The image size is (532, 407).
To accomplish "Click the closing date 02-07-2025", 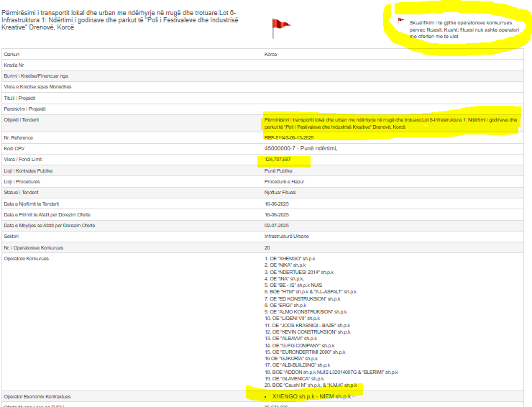I will [x=277, y=225].
